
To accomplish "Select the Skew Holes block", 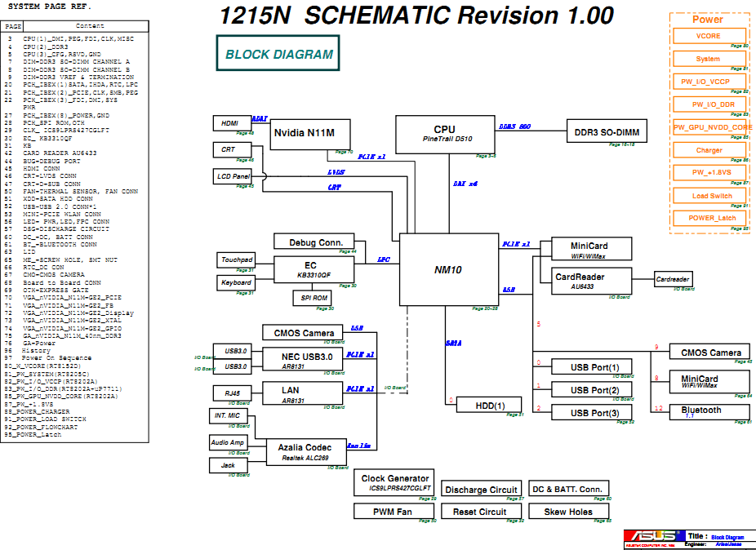I will pyautogui.click(x=569, y=512).
